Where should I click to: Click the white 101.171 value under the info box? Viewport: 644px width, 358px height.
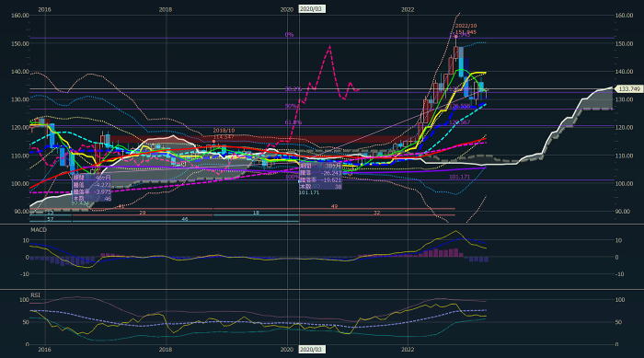click(x=309, y=192)
